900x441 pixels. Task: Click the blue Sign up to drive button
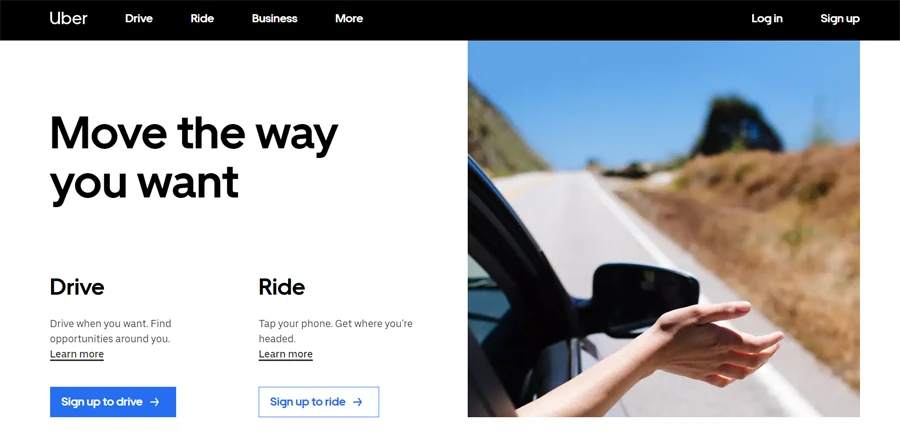113,402
